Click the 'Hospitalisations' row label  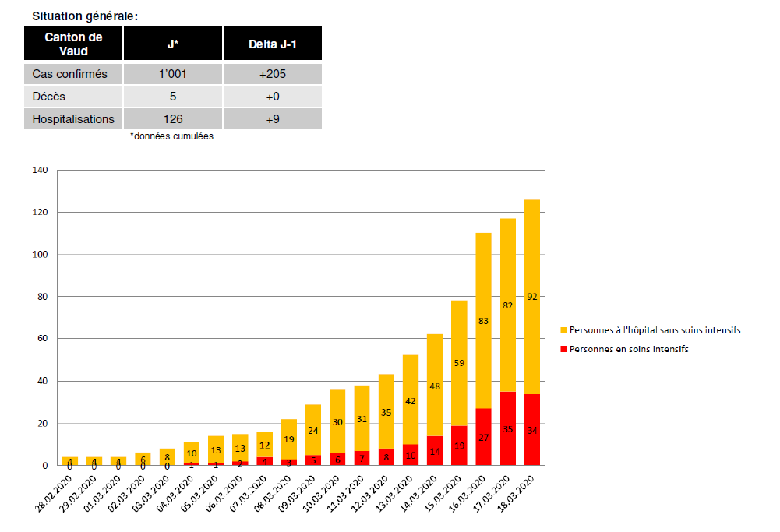coord(73,119)
